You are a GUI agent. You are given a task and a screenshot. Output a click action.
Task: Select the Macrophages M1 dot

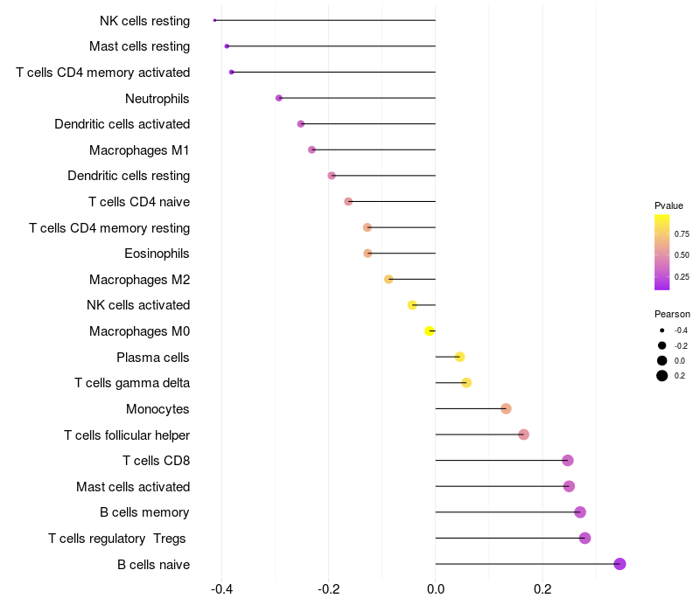pos(311,150)
